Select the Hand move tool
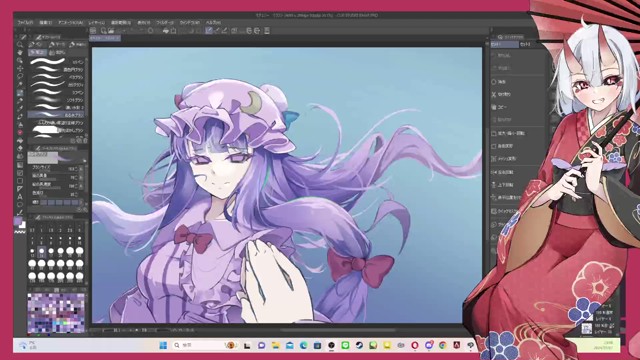This screenshot has width=640, height=360. coord(20,53)
